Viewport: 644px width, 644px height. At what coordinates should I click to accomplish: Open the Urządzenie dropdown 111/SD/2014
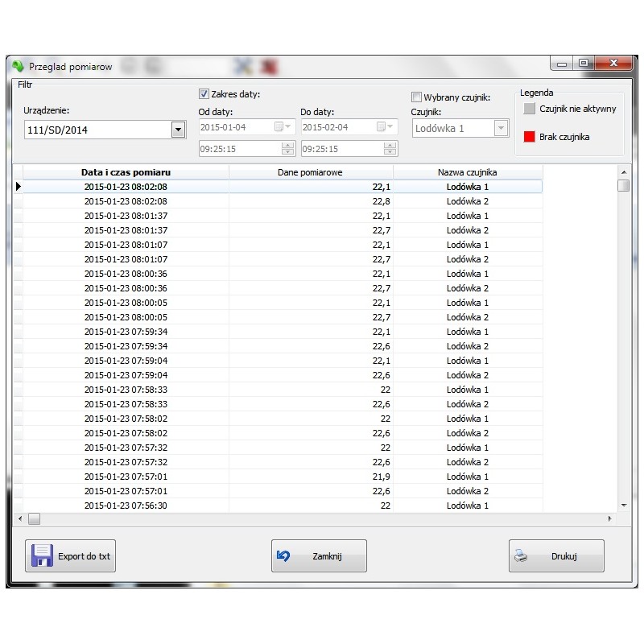(178, 130)
